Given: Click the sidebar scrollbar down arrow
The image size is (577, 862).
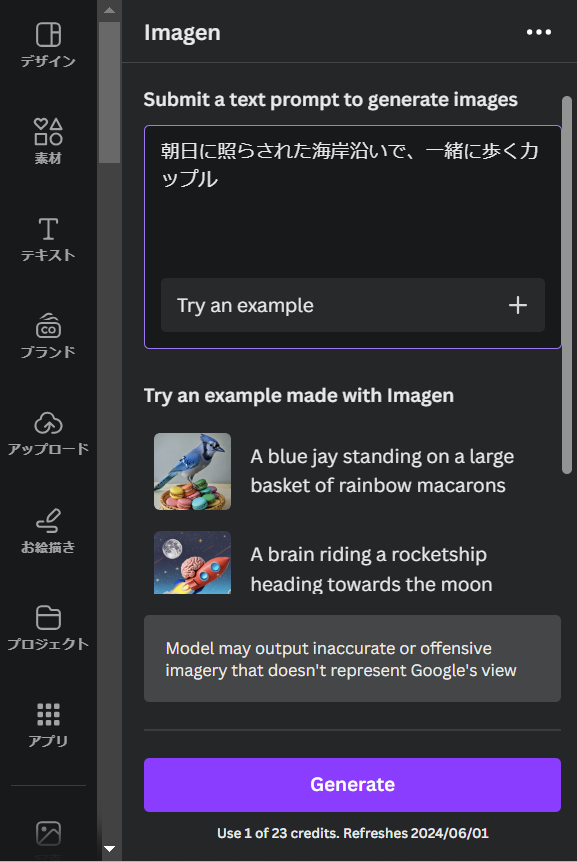Looking at the screenshot, I should (109, 849).
